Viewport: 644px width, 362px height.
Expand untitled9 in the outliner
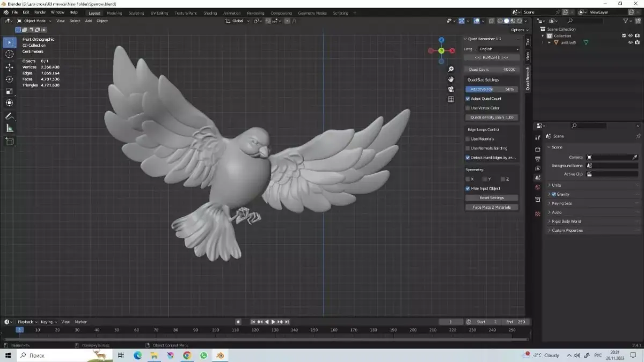pyautogui.click(x=550, y=42)
